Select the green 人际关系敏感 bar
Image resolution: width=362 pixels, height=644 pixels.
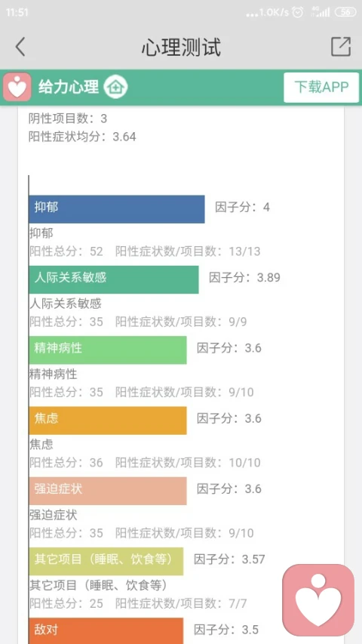click(x=114, y=279)
